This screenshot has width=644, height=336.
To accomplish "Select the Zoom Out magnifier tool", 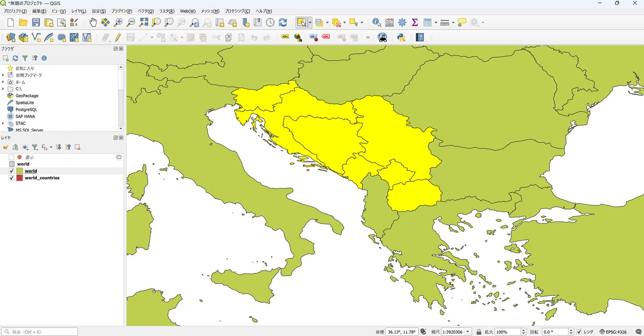I will pyautogui.click(x=131, y=23).
